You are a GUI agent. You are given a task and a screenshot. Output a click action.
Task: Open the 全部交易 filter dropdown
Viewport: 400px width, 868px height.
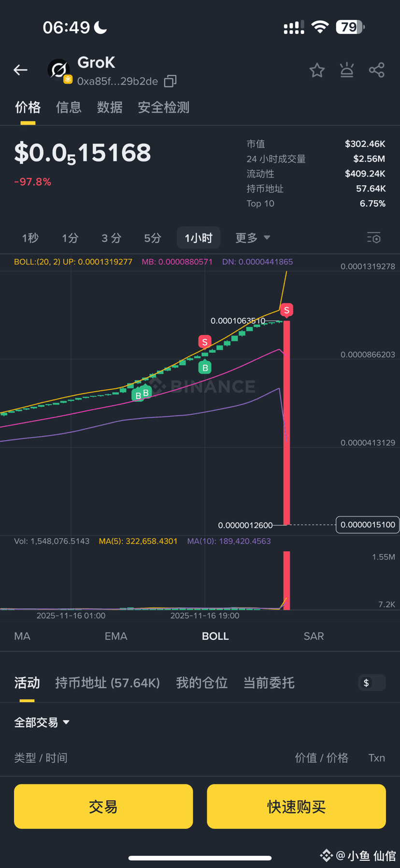[42, 722]
